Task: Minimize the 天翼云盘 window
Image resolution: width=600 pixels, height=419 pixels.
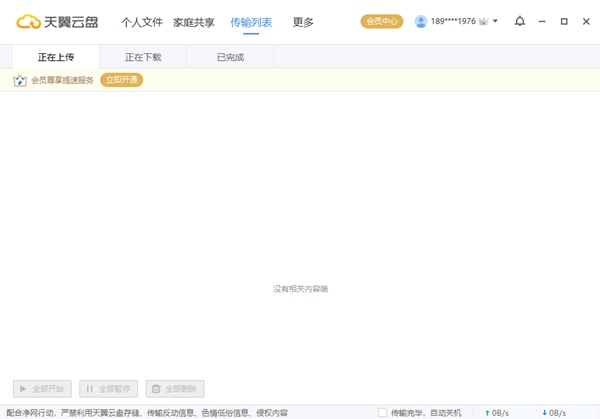Action: coord(542,21)
